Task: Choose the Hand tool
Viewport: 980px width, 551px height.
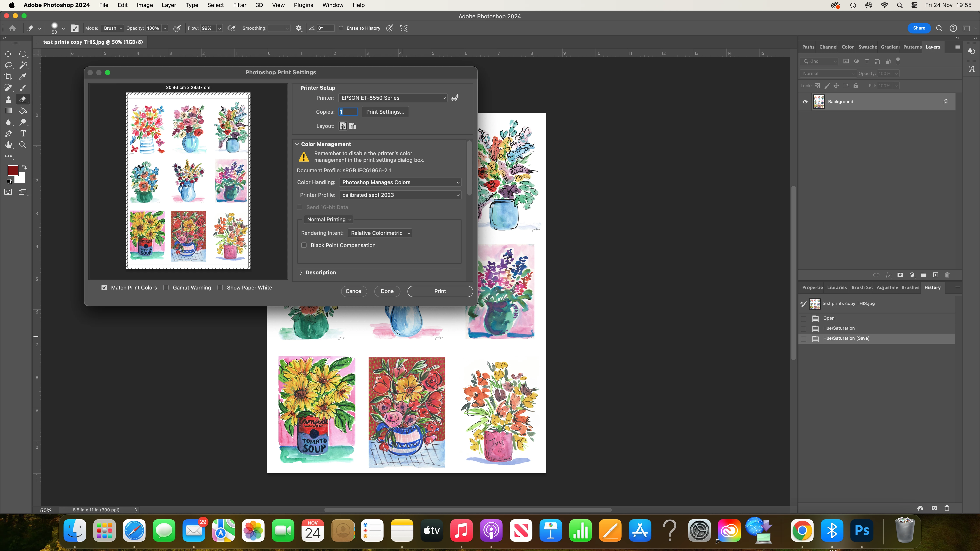Action: (x=8, y=145)
